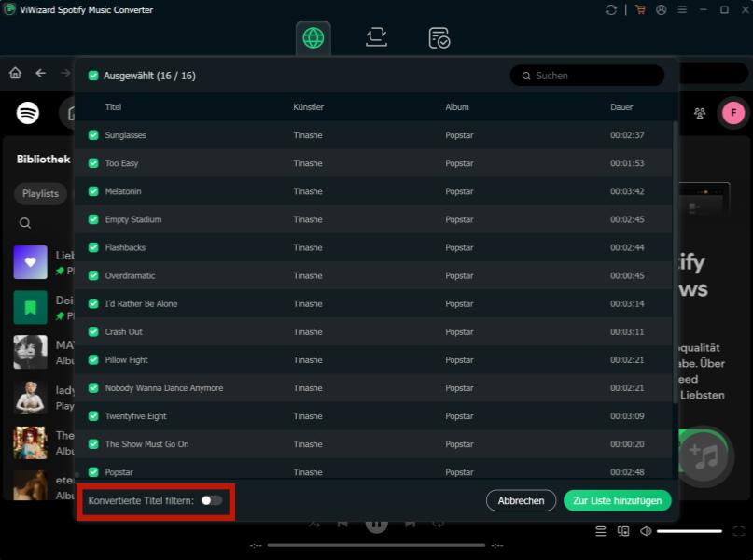The height and width of the screenshot is (560, 753).
Task: Uncheck the Flashbacks track checkbox
Action: pyautogui.click(x=93, y=247)
